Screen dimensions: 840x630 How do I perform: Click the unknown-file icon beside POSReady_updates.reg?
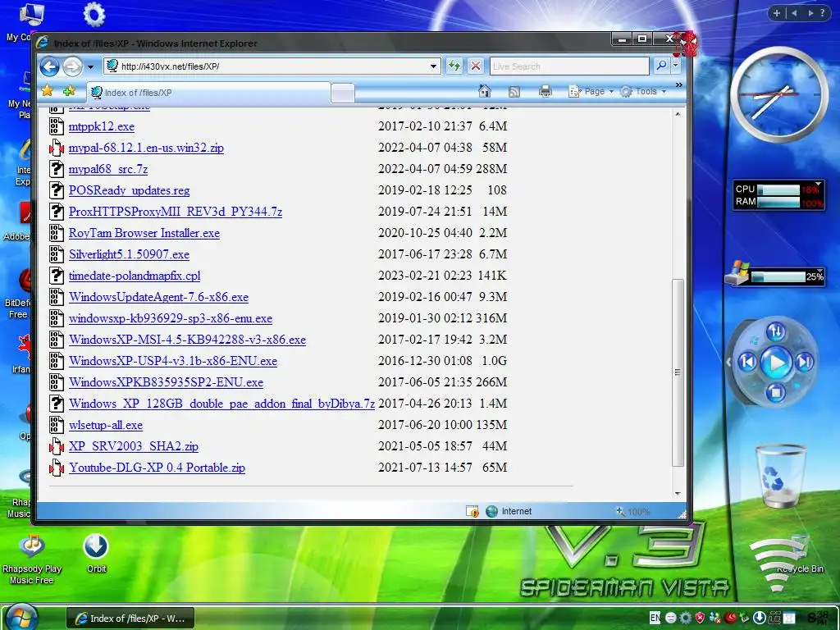click(x=57, y=190)
